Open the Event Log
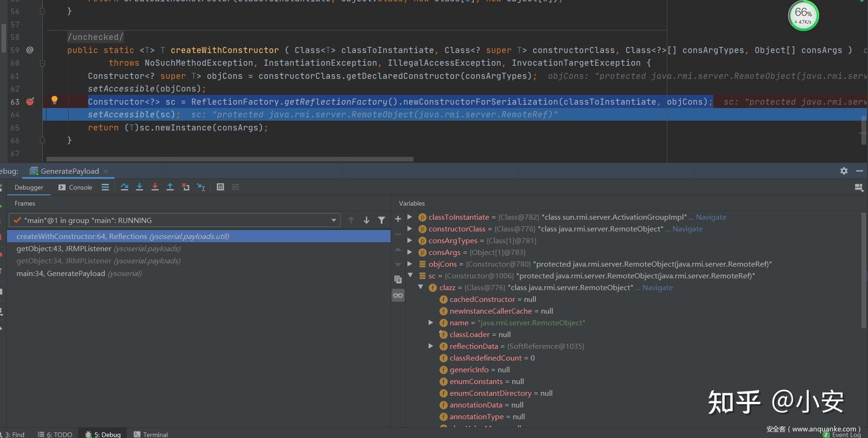The image size is (868, 438). (841, 435)
